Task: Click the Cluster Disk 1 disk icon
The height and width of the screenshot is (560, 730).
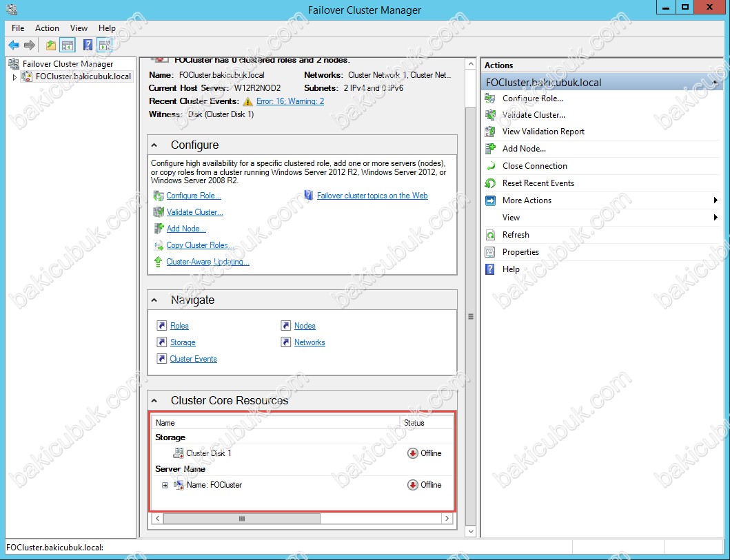Action: tap(179, 453)
